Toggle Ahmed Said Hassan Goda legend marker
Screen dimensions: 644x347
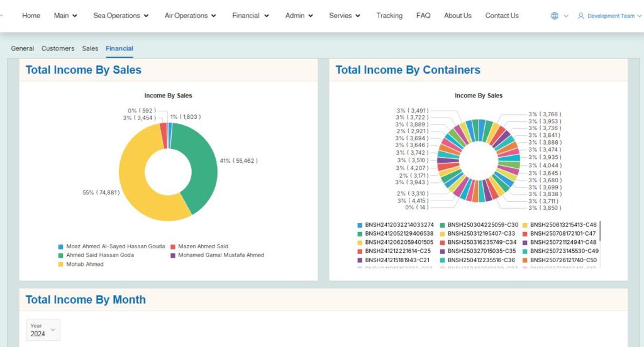point(60,256)
